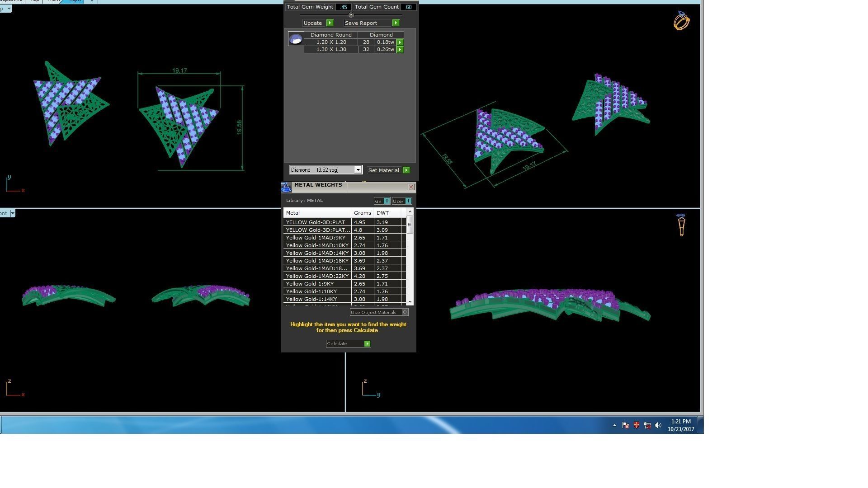Select Yellow Gold-1:10KY row
This screenshot has height=488, width=868.
(344, 291)
